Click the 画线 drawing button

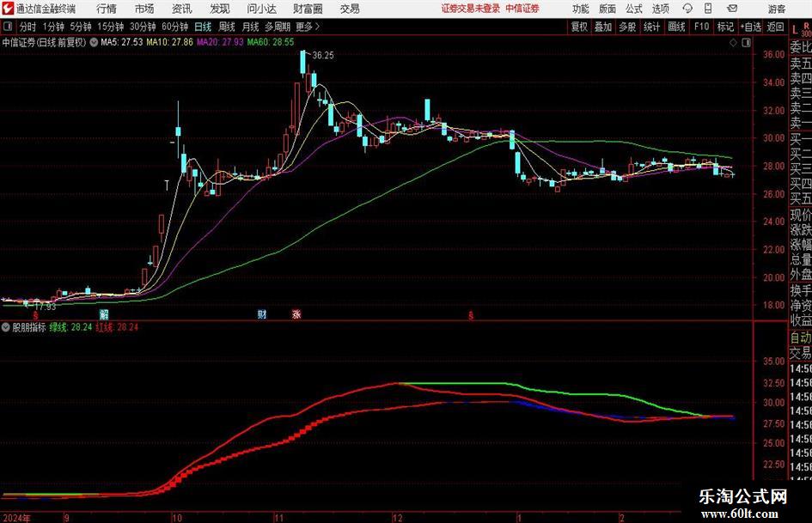coord(677,27)
